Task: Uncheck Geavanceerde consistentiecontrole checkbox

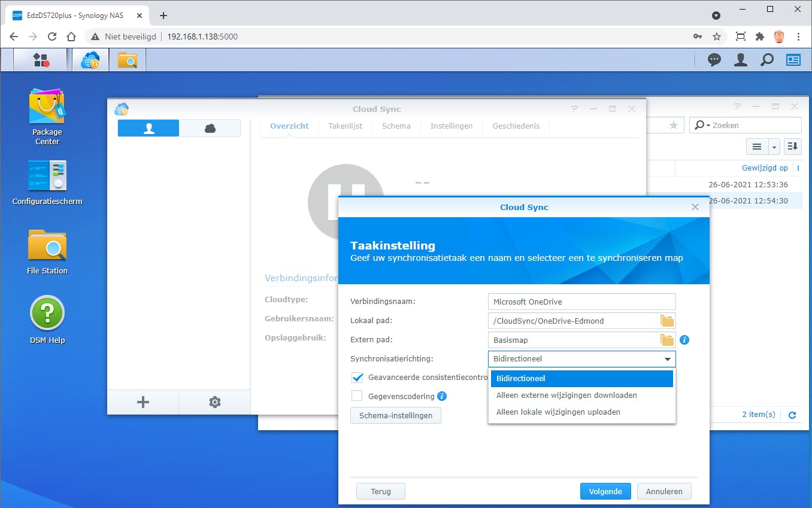Action: pyautogui.click(x=357, y=378)
